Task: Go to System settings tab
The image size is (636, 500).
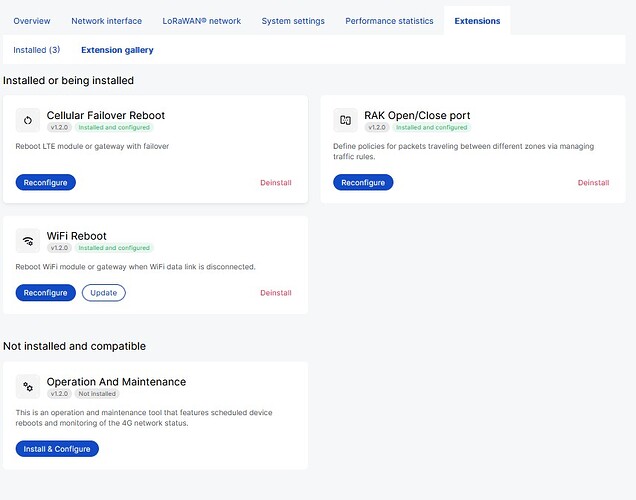Action: 293,21
